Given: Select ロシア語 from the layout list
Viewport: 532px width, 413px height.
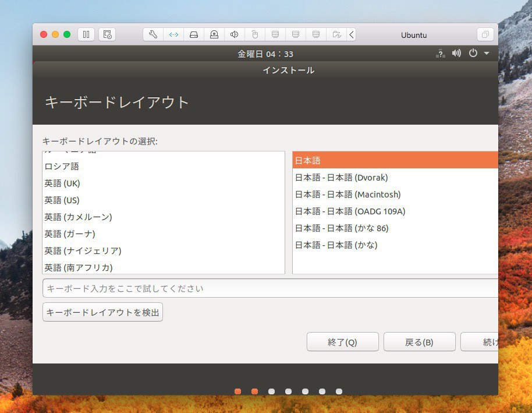Looking at the screenshot, I should tap(62, 166).
